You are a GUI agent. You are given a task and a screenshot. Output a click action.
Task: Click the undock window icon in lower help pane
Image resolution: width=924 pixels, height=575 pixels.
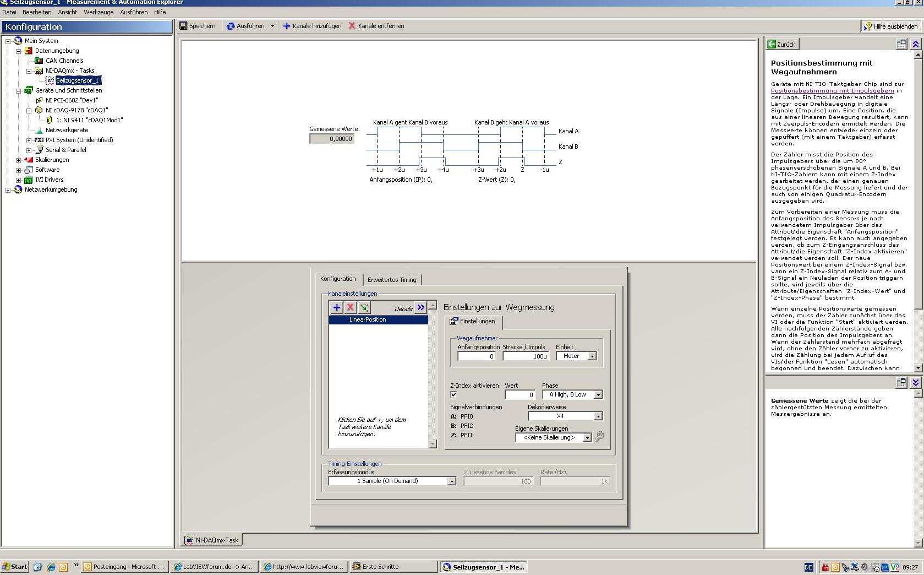901,382
